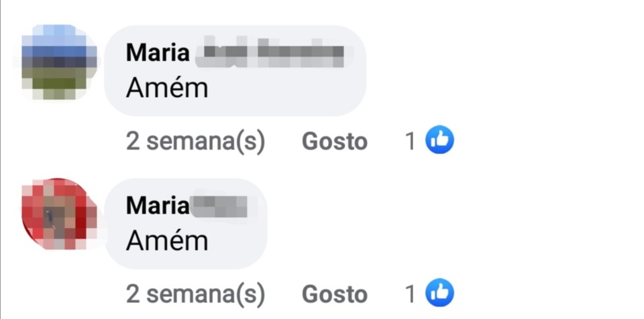Click the name Maria on the first comment
Viewport: 644px width, 319px height.
158,52
